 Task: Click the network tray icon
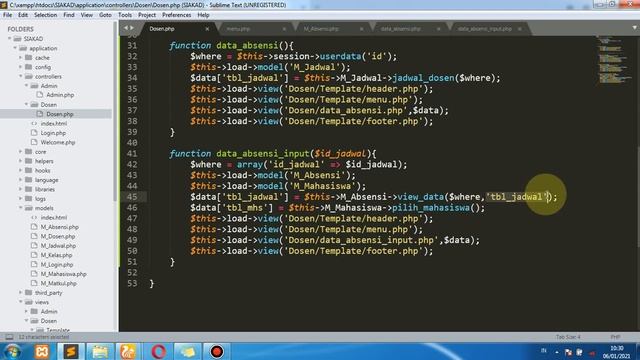pyautogui.click(x=580, y=352)
